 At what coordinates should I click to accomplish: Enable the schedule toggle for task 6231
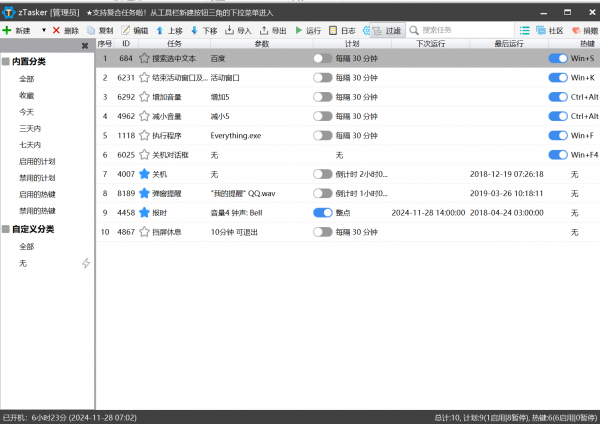pos(323,78)
